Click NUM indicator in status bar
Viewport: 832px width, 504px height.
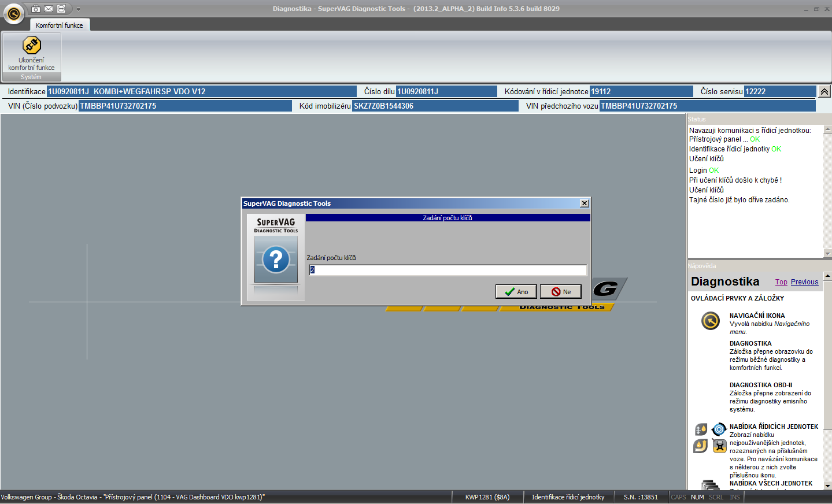[x=697, y=497]
